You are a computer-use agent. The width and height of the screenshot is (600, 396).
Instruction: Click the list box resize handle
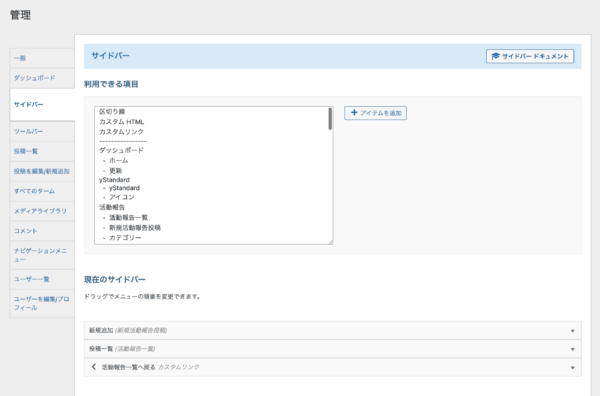(331, 242)
